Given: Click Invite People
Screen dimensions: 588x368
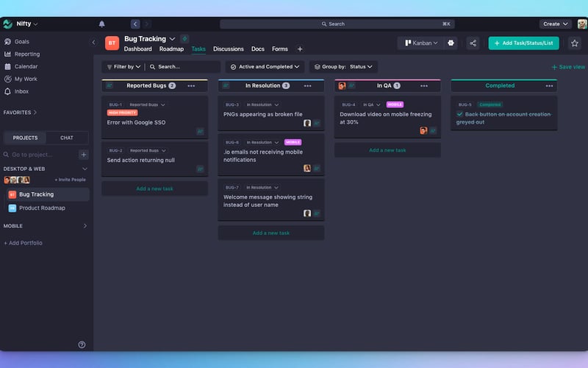Looking at the screenshot, I should (x=70, y=180).
